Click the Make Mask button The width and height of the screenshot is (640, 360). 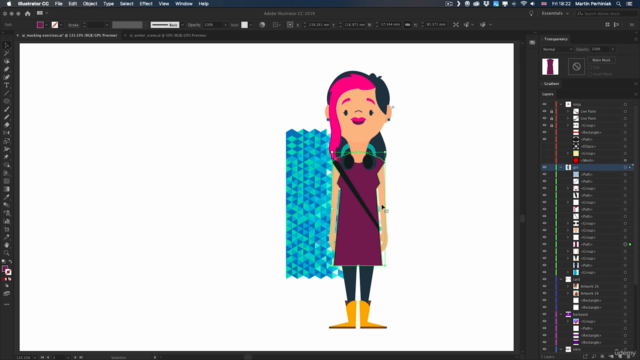(x=601, y=60)
